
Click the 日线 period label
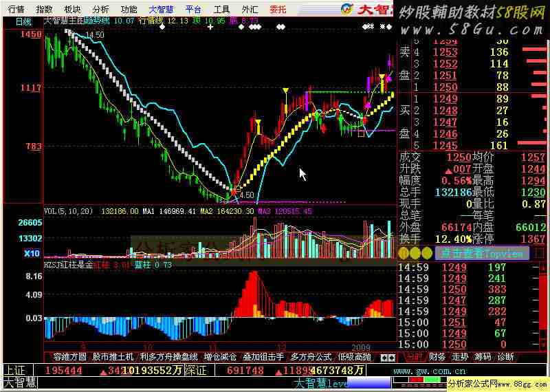pos(23,22)
